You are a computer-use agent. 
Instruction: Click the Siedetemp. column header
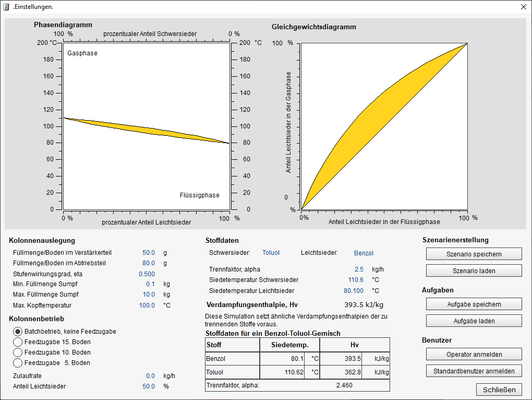[290, 345]
